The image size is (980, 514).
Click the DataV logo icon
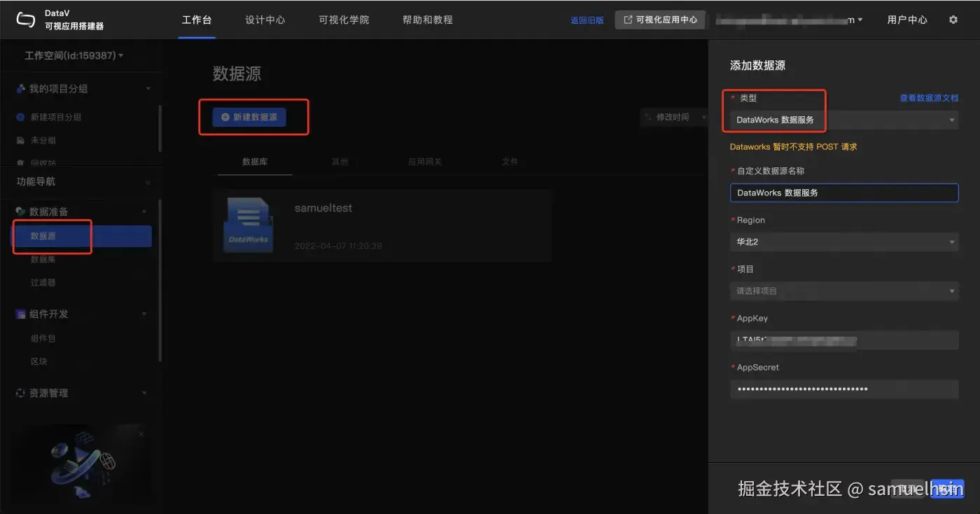coord(26,20)
